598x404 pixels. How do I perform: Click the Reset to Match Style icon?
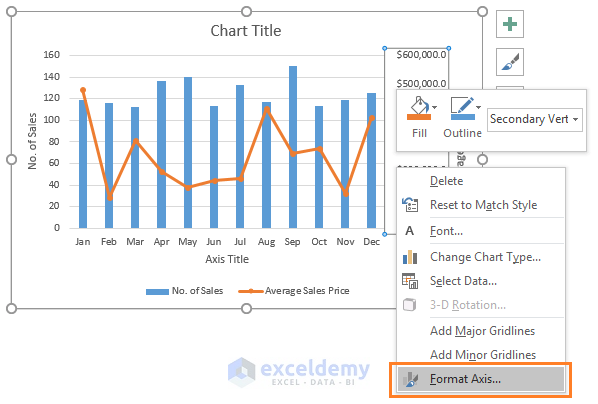pos(410,205)
